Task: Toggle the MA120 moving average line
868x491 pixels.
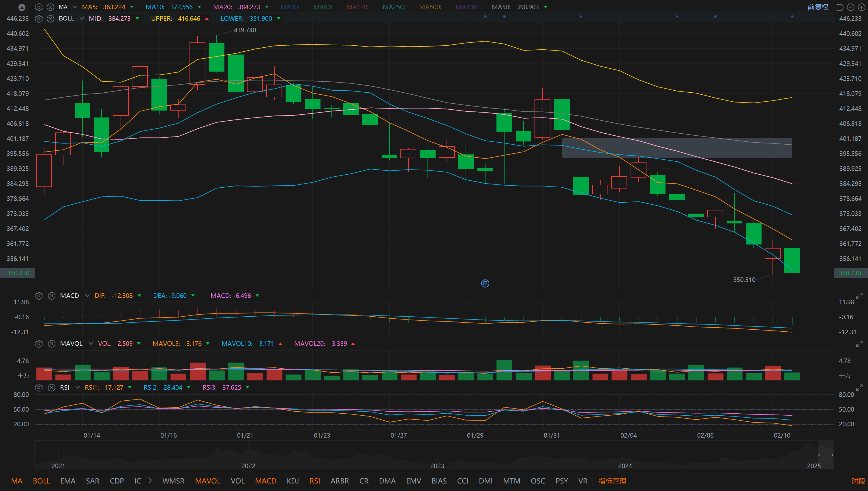Action: (x=357, y=7)
